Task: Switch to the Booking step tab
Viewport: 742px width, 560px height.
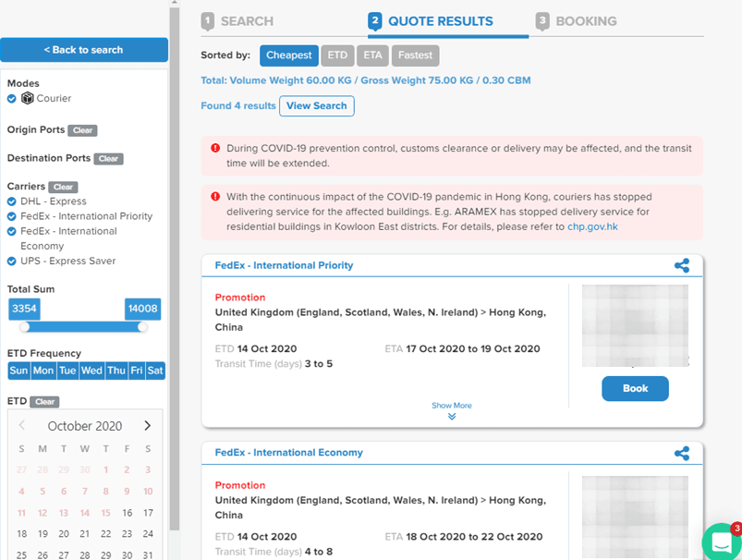Action: tap(577, 21)
